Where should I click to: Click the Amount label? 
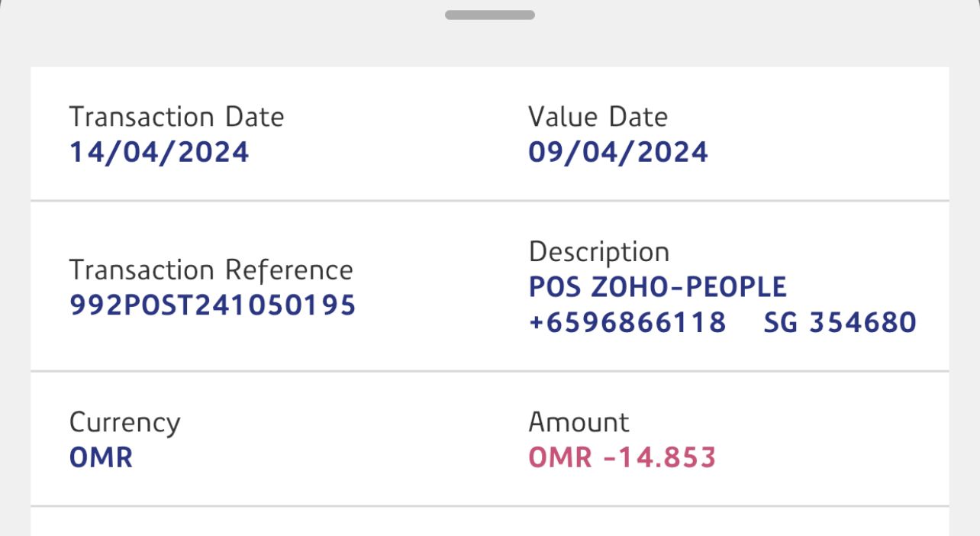[579, 422]
